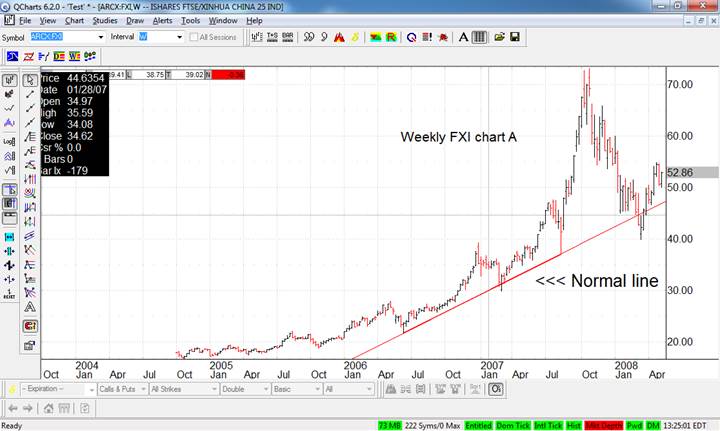Click the Entitled status indicator
The image size is (720, 431).
(478, 425)
